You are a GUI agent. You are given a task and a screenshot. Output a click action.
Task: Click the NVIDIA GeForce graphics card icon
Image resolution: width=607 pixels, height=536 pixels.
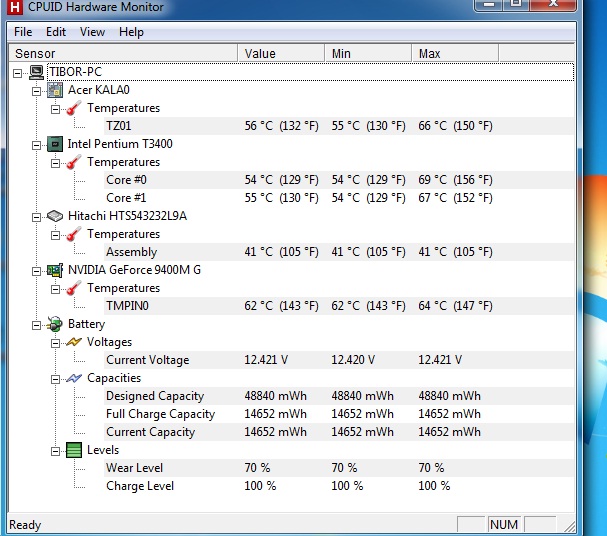[55, 270]
